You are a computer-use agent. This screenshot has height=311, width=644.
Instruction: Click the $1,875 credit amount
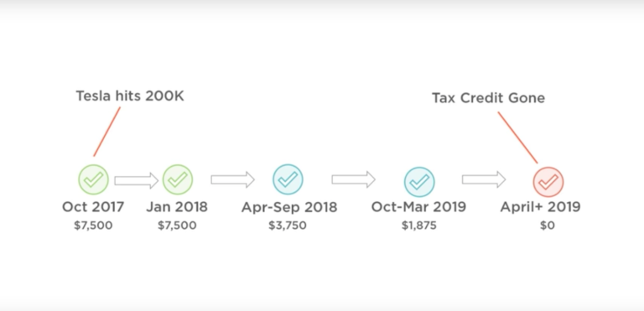pos(419,225)
